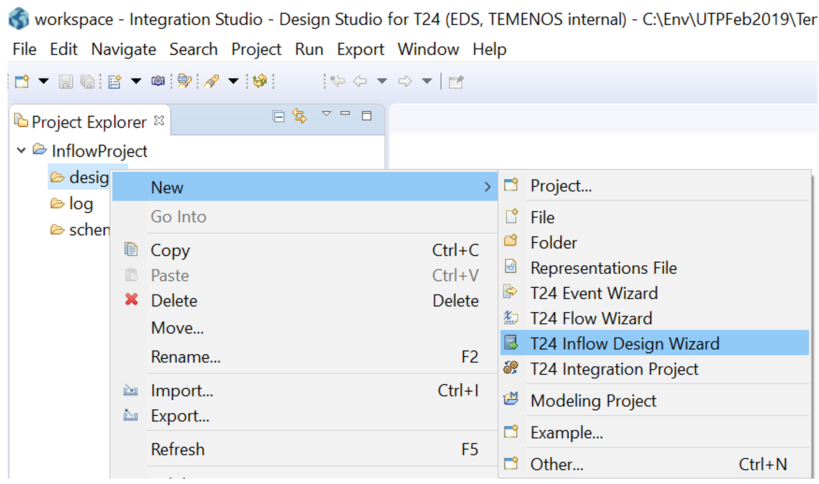Open dropdown arrow next to New toolbar icon
The image size is (819, 484).
click(x=43, y=81)
